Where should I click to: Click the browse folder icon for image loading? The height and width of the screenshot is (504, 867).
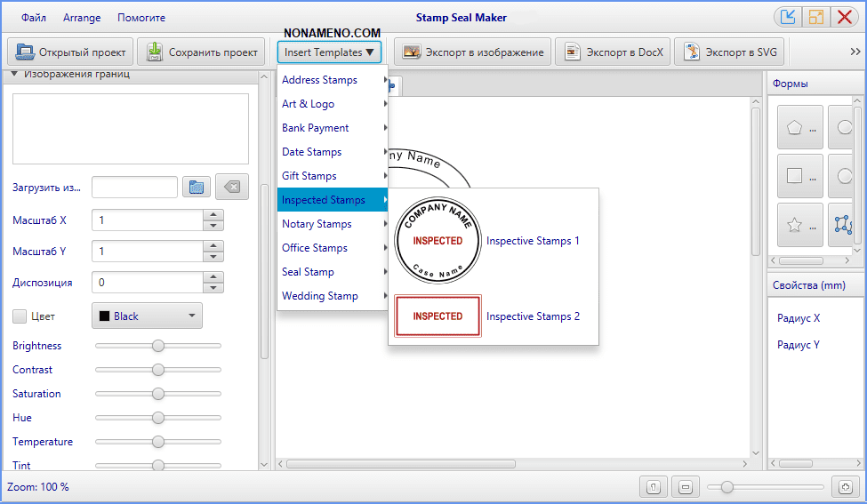[197, 187]
